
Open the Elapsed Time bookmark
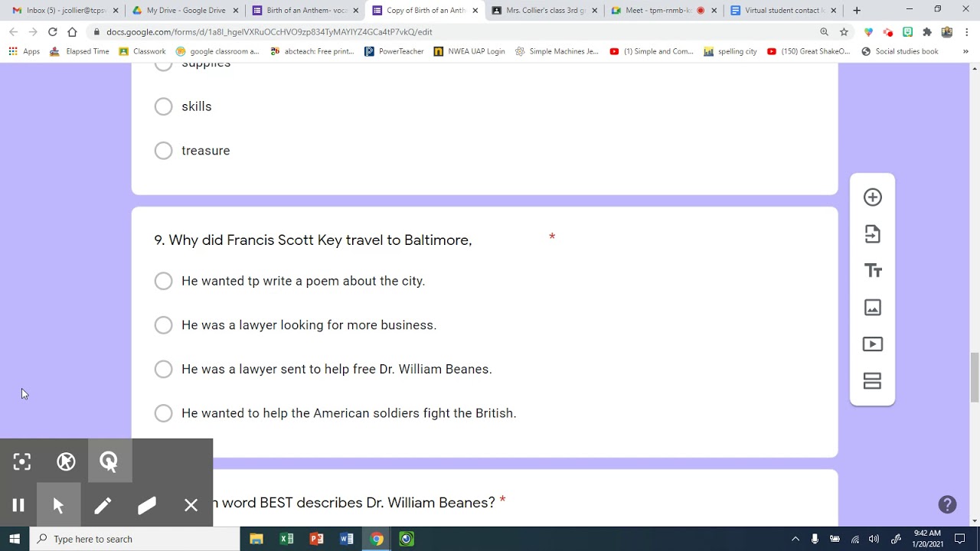80,51
